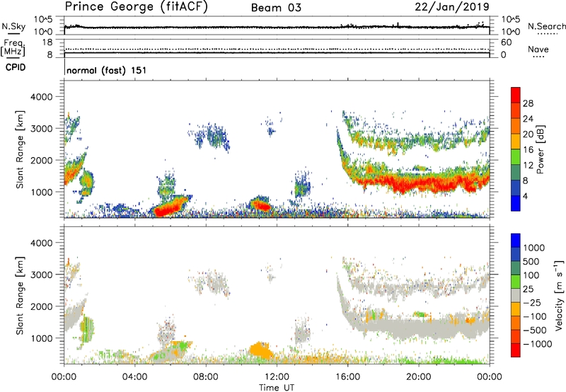The image size is (566, 392).
Task: Click the '4000' range tick in power panel
Action: click(41, 97)
